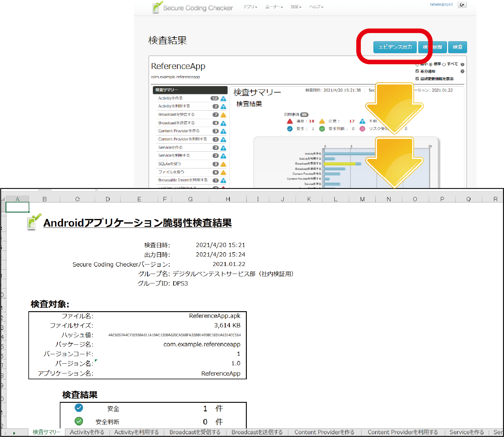This screenshot has height=437, width=504.
Task: Click Excel report's Android logo icon
Action: coord(34,222)
